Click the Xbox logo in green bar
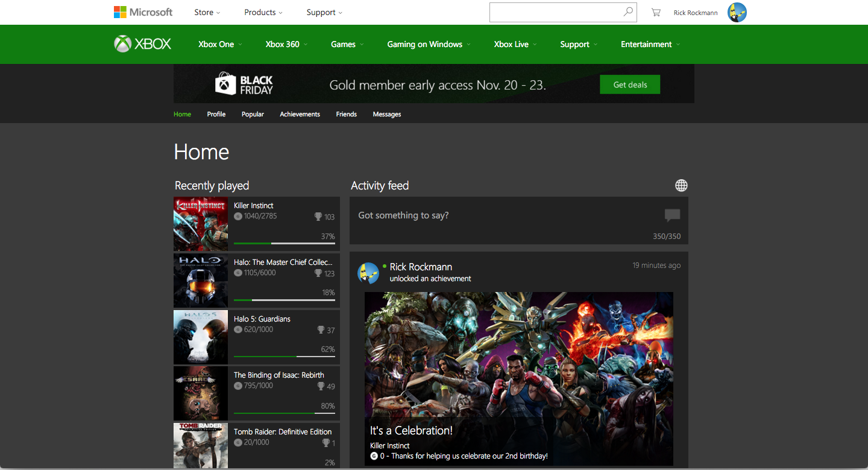This screenshot has width=868, height=470. [x=143, y=44]
